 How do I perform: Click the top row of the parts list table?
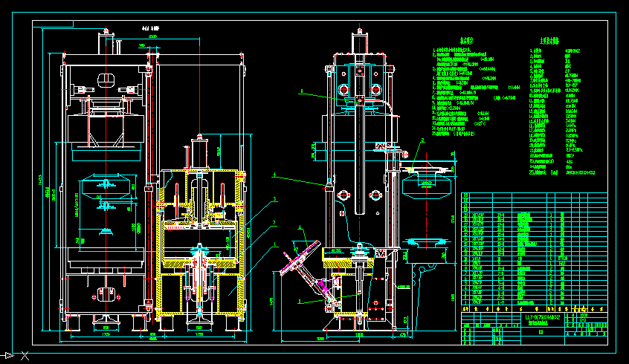534,196
